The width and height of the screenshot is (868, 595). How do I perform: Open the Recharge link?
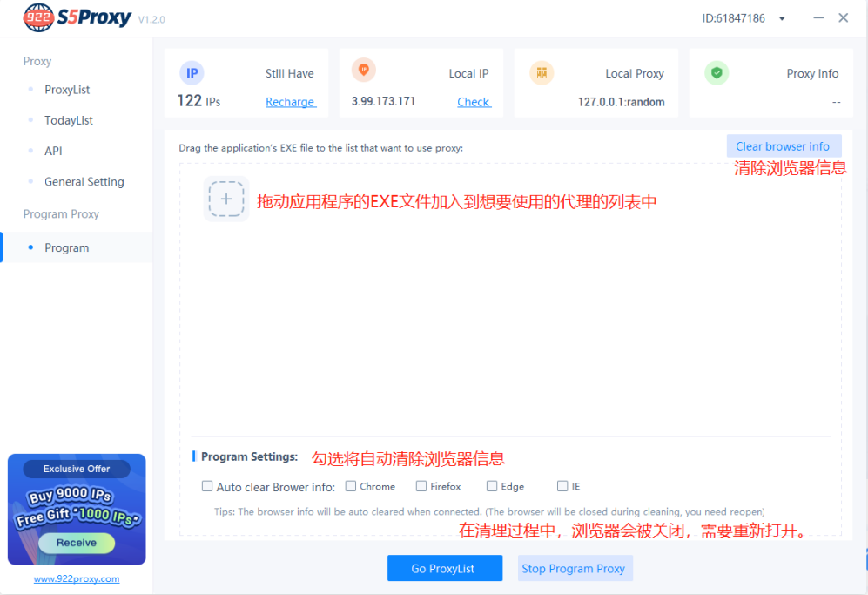[x=290, y=102]
